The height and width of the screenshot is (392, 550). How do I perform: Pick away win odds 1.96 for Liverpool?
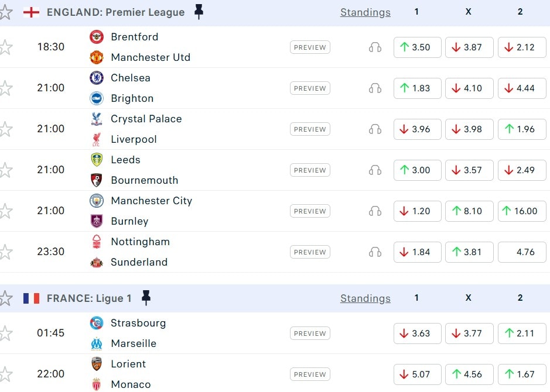[520, 129]
